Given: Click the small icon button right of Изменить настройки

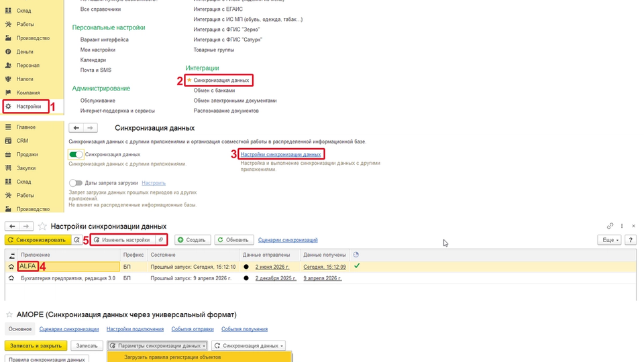Looking at the screenshot, I should (x=161, y=240).
